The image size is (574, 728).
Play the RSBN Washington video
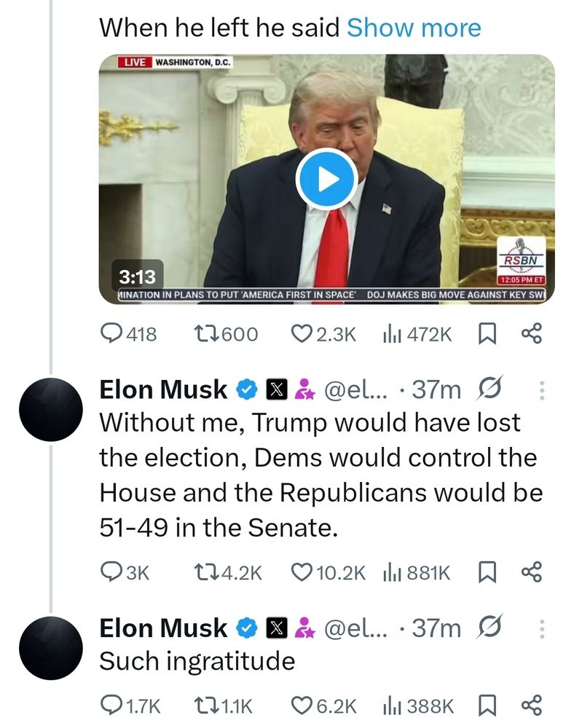[x=326, y=179]
